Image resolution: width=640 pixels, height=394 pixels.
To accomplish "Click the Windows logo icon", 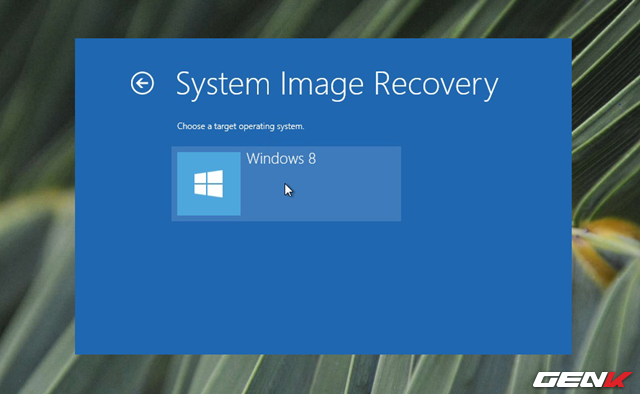I will pos(209,184).
